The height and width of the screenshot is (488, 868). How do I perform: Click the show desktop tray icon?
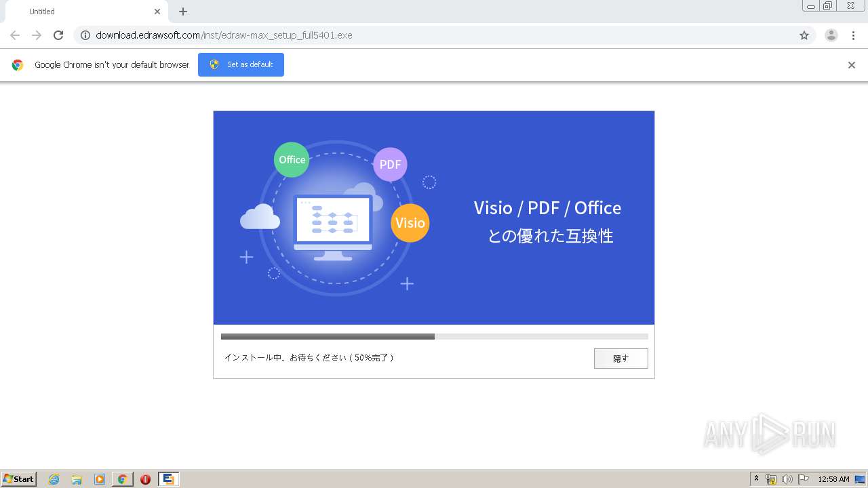coord(861,479)
